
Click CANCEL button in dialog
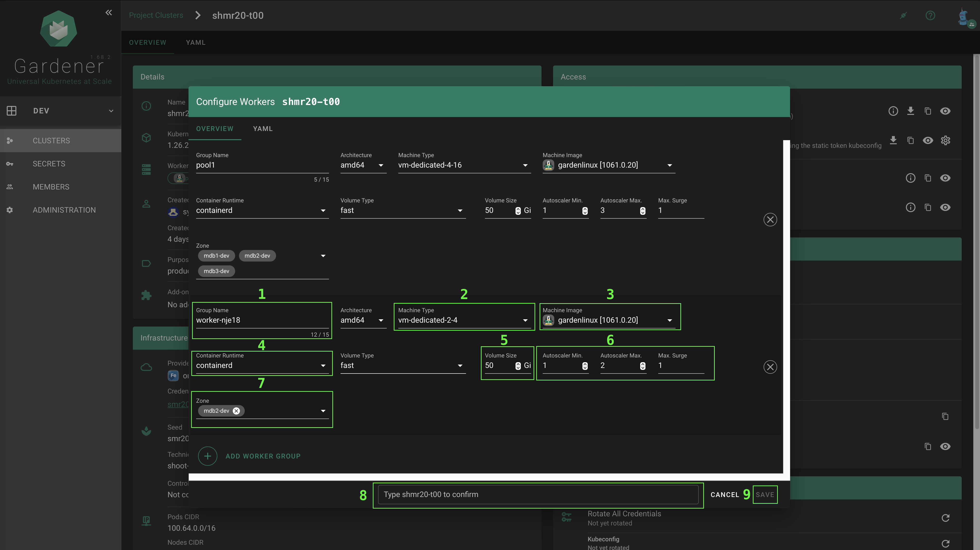(x=724, y=494)
